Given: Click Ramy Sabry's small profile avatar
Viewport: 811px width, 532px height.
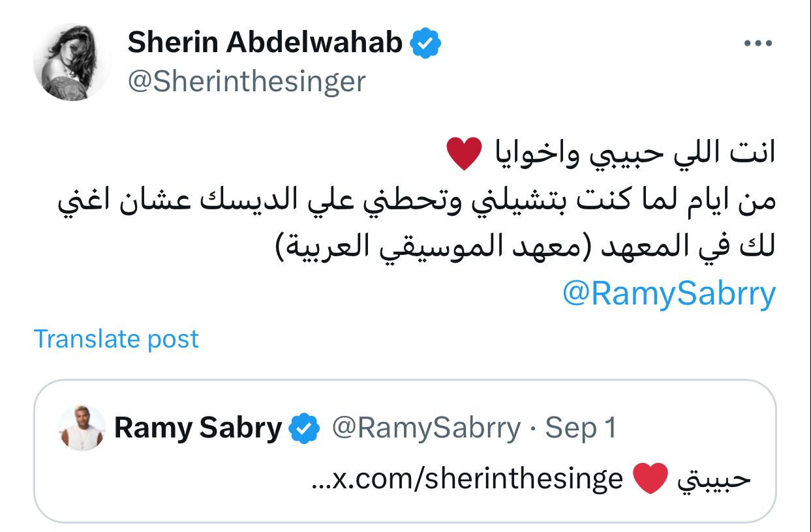Looking at the screenshot, I should tap(82, 428).
